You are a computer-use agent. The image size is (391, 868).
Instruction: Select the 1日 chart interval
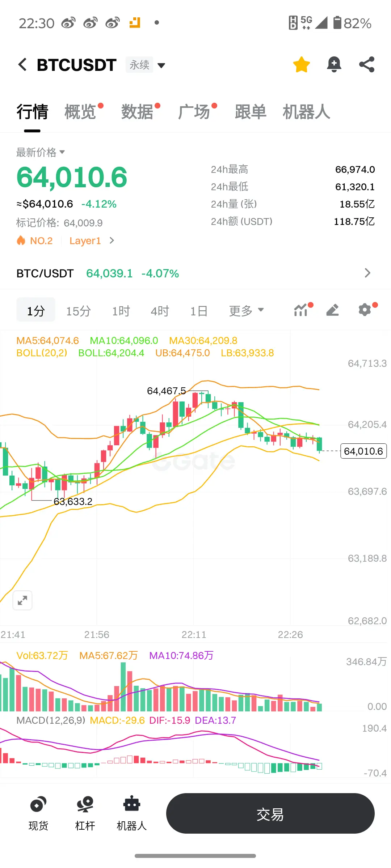point(199,311)
